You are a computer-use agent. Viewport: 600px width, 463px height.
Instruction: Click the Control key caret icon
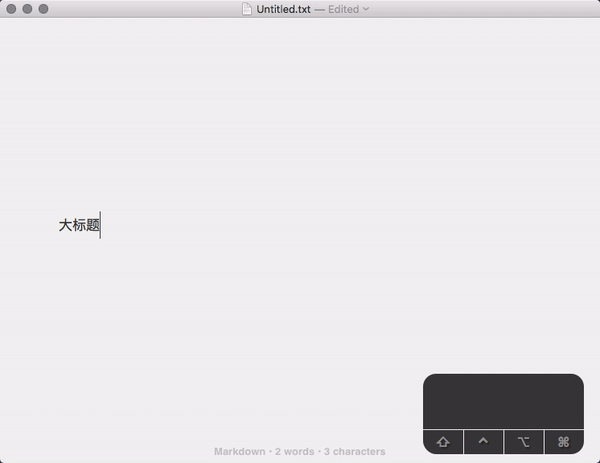coord(483,442)
